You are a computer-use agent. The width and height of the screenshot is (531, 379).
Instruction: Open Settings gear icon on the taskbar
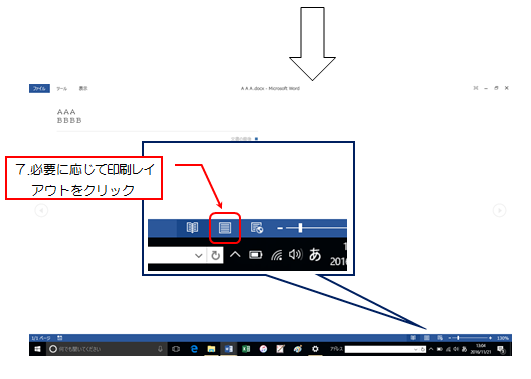point(315,349)
